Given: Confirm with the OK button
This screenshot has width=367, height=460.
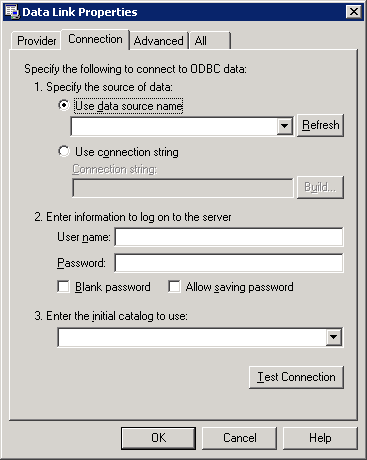Looking at the screenshot, I should point(158,438).
